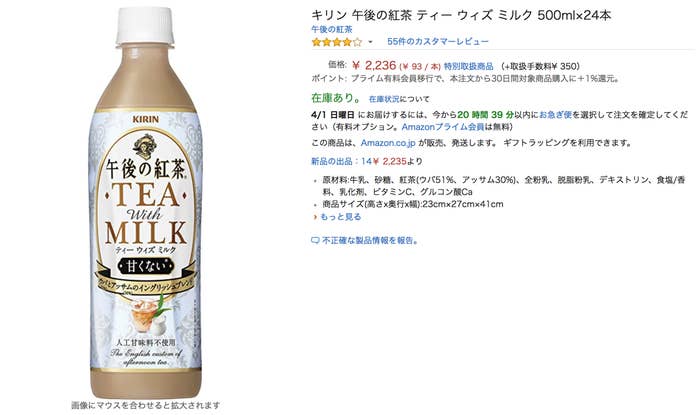Screen dimensions: 700x415
Task: Click the Kirin milk tea bottle image
Action: point(145,202)
